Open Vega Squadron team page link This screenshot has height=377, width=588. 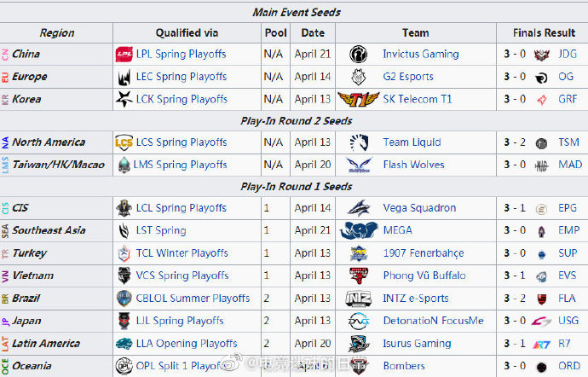click(x=419, y=207)
